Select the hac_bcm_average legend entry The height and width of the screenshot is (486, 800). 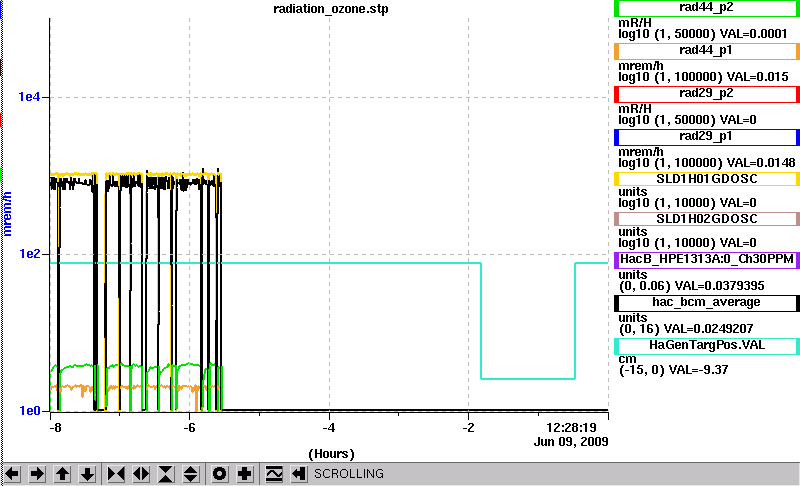coord(707,302)
